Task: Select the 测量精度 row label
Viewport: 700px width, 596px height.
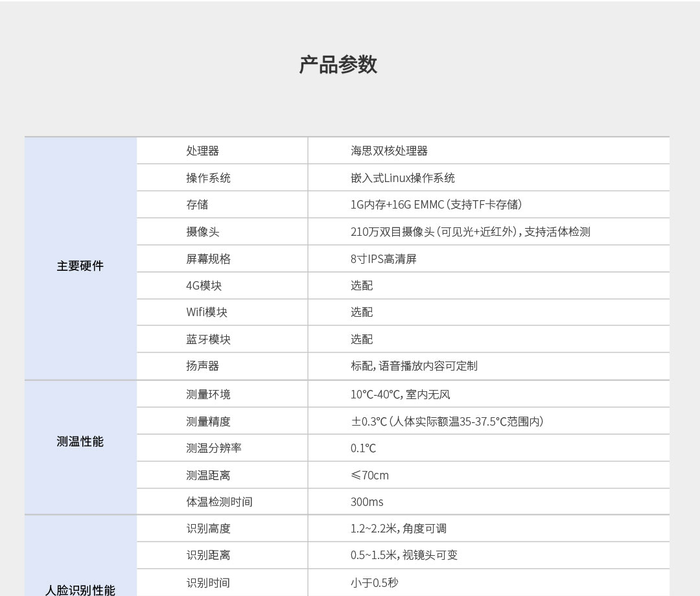Action: (208, 422)
